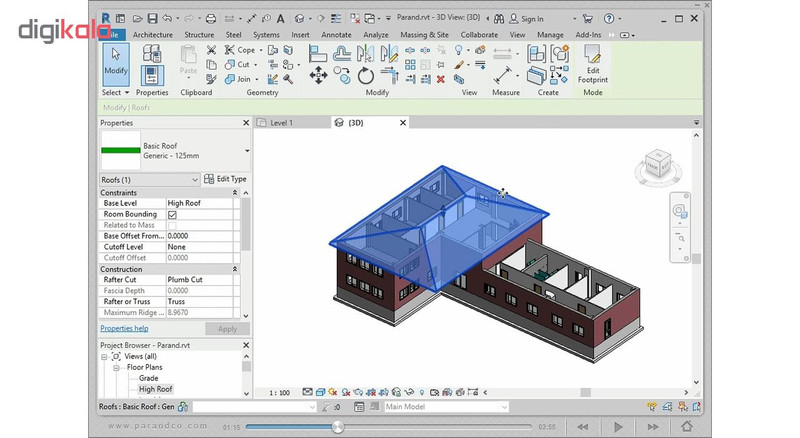This screenshot has height=438, width=800.
Task: Click the video player home icon
Action: [687, 426]
